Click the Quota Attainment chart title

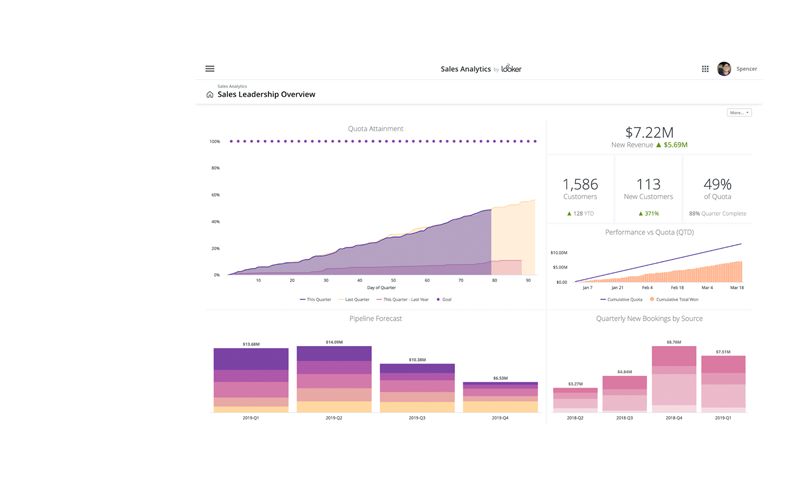pos(375,129)
